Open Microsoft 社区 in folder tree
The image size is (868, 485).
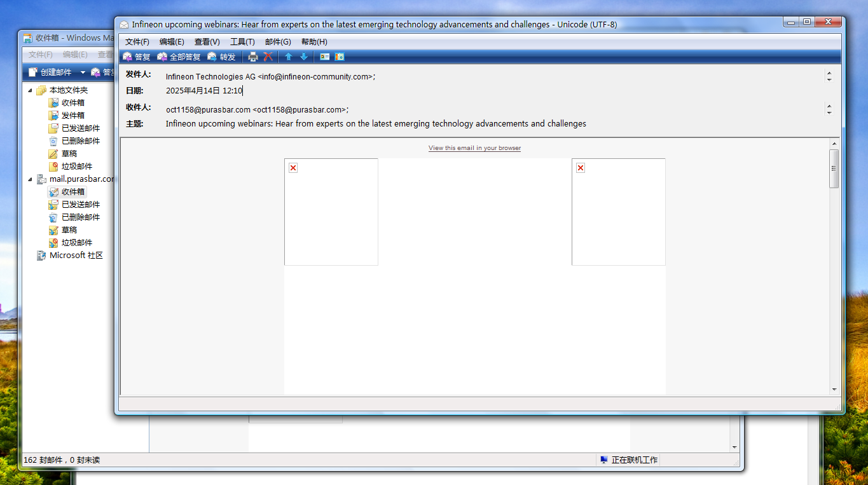point(70,256)
